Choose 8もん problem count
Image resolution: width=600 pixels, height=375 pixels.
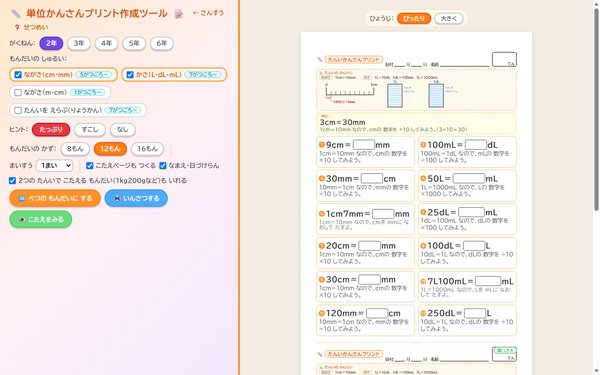(75, 149)
